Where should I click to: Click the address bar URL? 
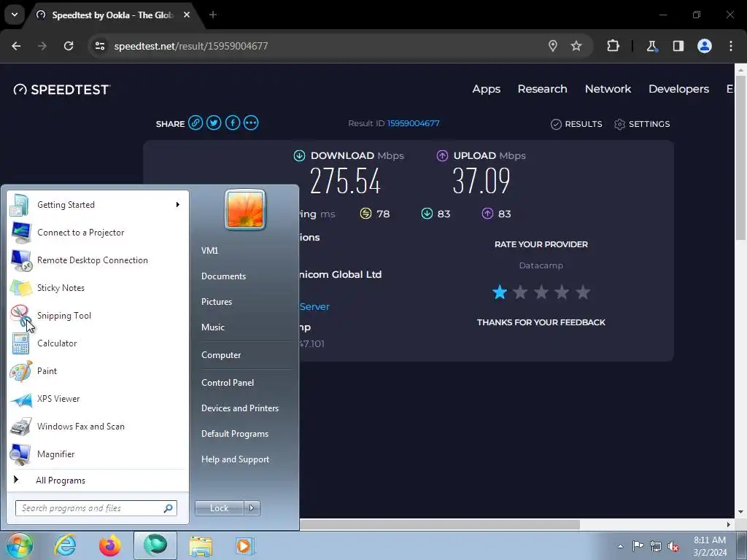point(191,46)
